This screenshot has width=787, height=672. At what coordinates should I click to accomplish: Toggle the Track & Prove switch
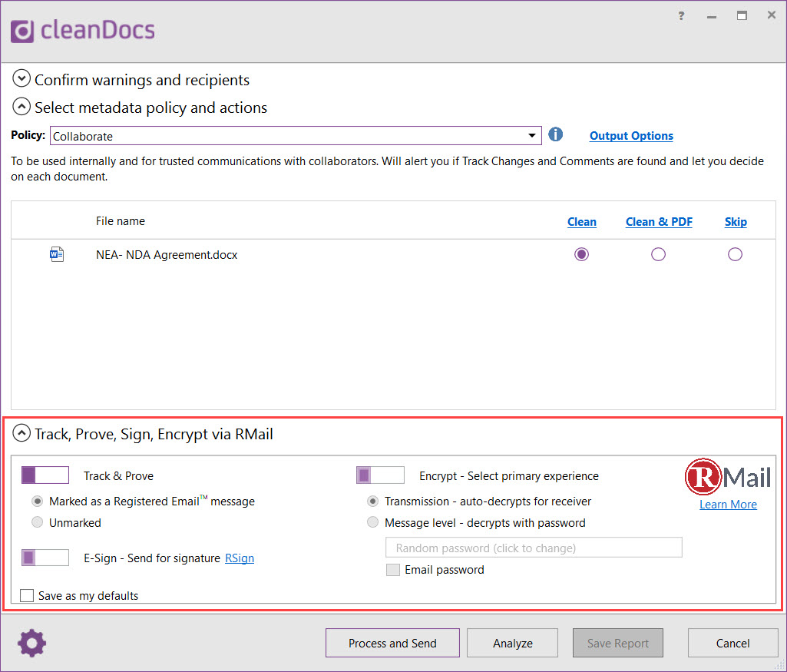coord(45,475)
